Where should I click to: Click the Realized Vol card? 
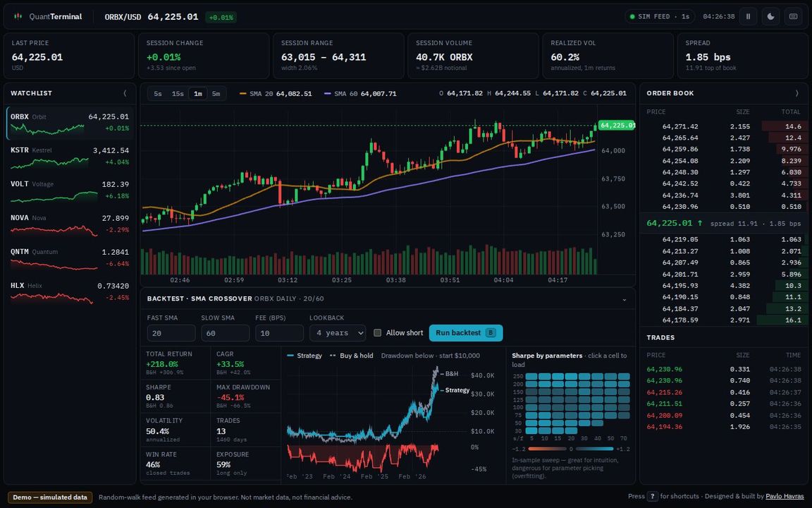click(x=608, y=56)
